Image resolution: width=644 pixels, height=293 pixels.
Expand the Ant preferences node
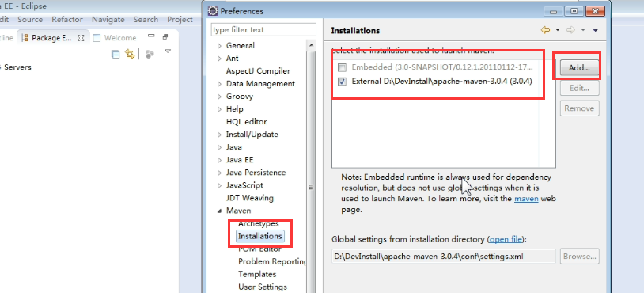(x=219, y=59)
